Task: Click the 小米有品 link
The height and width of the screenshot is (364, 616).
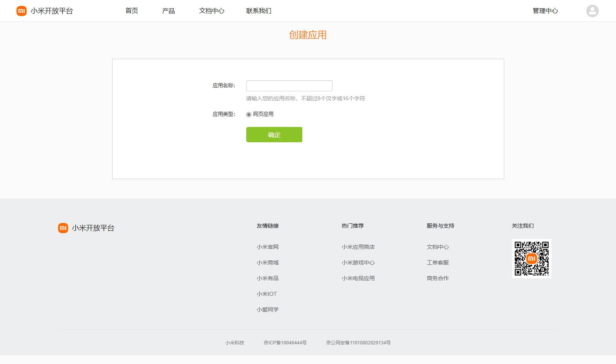Action: click(x=267, y=278)
